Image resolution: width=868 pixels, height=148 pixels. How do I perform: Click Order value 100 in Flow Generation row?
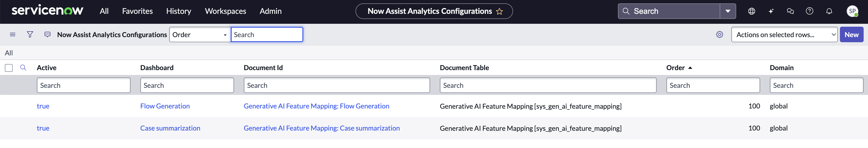[754, 106]
